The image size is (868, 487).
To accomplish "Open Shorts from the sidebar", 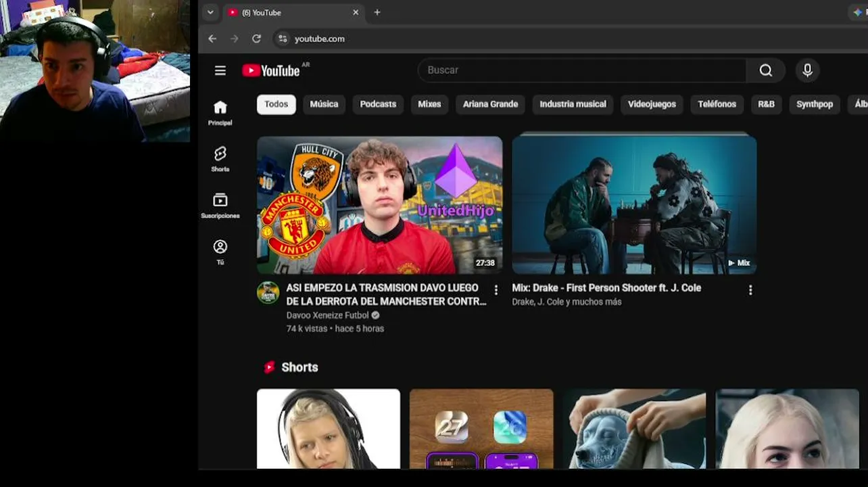I will (x=220, y=159).
